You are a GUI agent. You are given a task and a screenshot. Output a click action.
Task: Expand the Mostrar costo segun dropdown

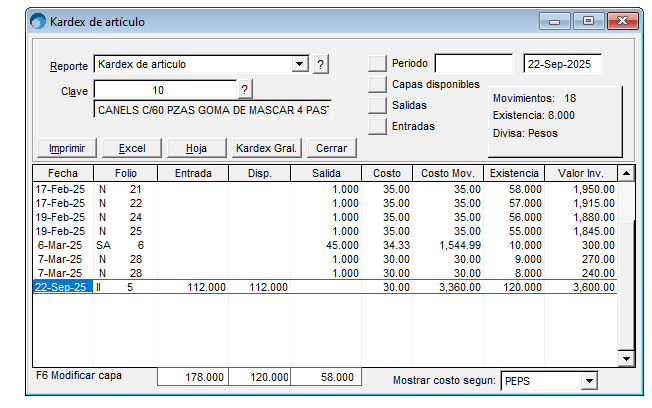click(x=588, y=381)
